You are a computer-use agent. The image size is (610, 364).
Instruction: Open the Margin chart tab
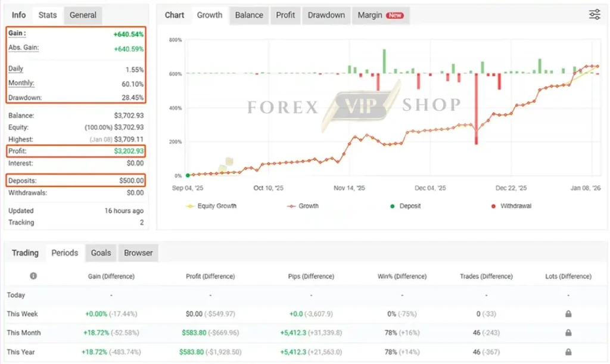click(x=381, y=15)
